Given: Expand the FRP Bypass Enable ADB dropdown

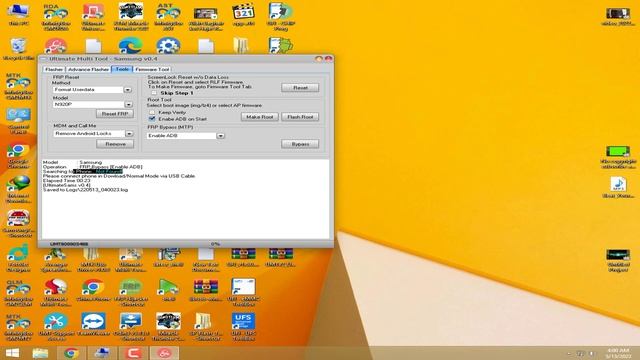Looking at the screenshot, I should 220,136.
